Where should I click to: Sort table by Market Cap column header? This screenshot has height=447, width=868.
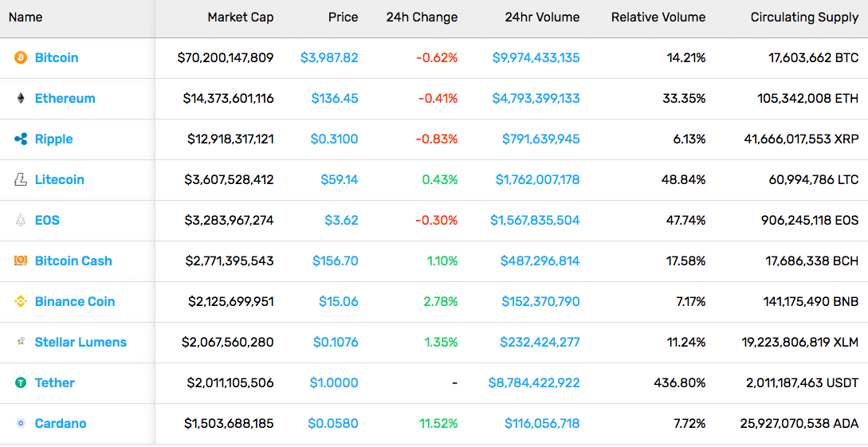(x=240, y=18)
